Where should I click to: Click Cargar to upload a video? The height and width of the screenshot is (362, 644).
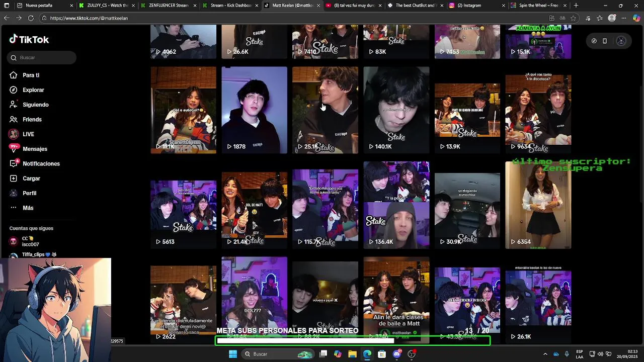25,178
